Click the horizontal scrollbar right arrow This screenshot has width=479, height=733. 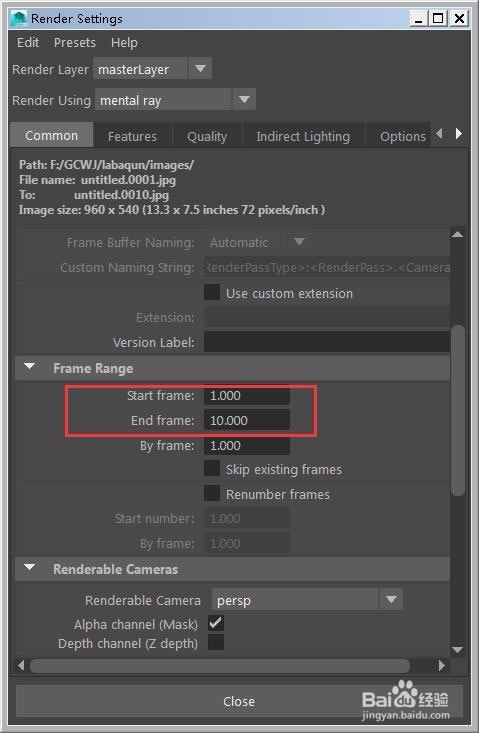click(x=442, y=665)
